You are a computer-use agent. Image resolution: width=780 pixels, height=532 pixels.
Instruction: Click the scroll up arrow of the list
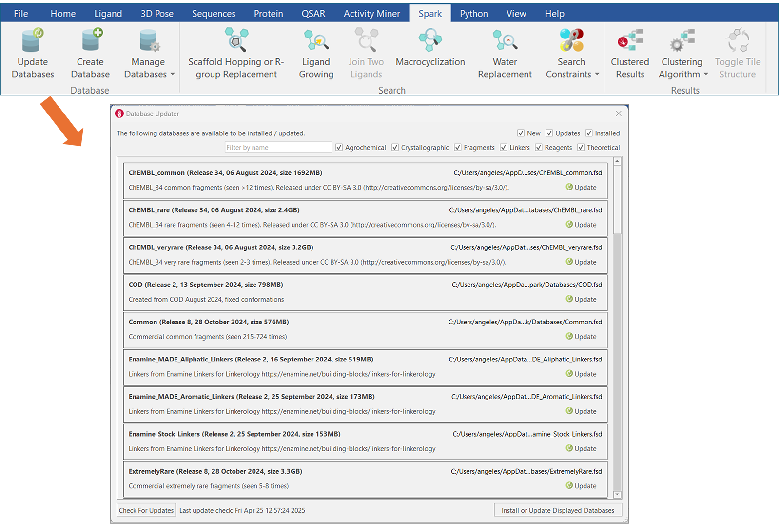(617, 161)
